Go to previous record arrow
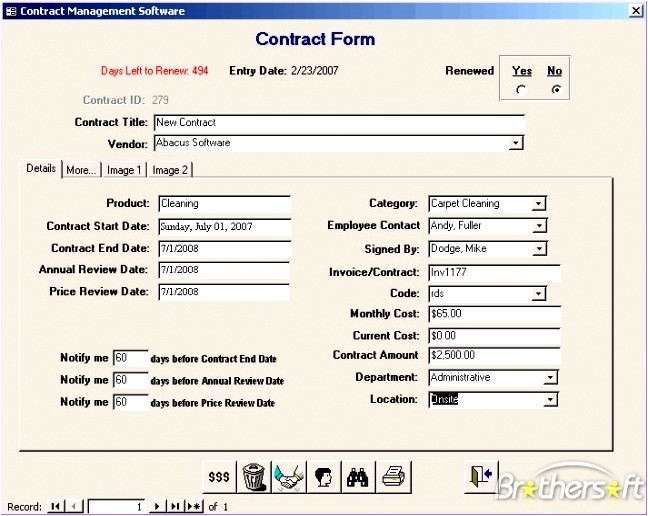The image size is (648, 516). point(74,506)
